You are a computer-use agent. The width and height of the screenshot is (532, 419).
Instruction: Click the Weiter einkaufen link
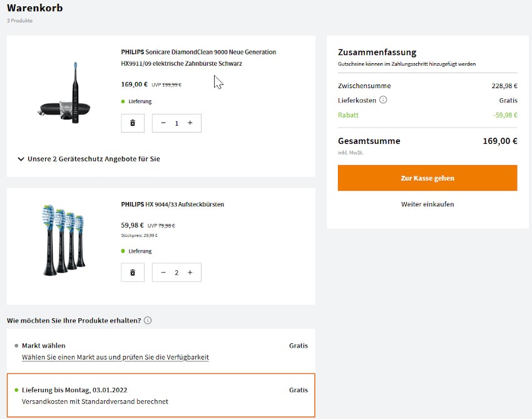(427, 204)
